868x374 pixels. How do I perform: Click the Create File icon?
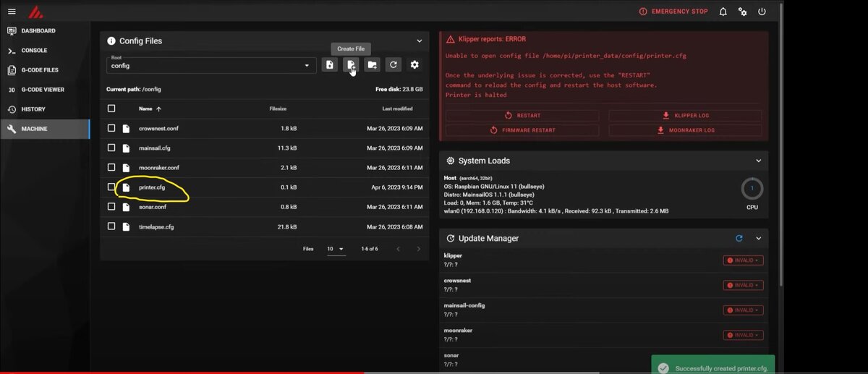351,65
